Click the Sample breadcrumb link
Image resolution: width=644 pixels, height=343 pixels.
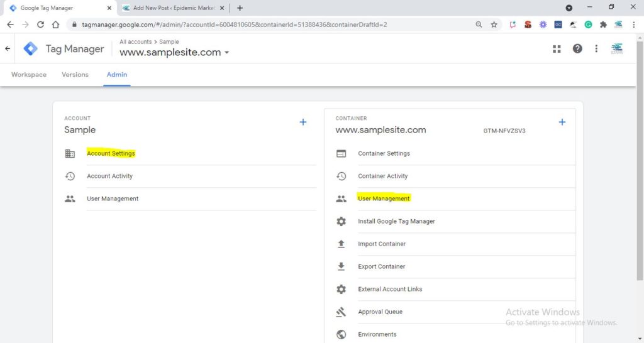pos(169,42)
